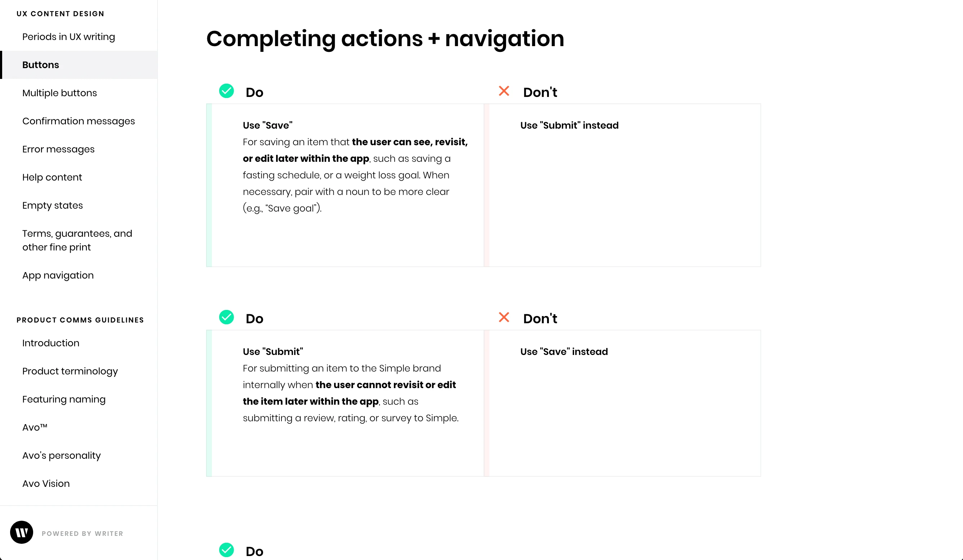This screenshot has height=560, width=963.
Task: Click the green checkmark beside first Do
Action: tap(226, 91)
